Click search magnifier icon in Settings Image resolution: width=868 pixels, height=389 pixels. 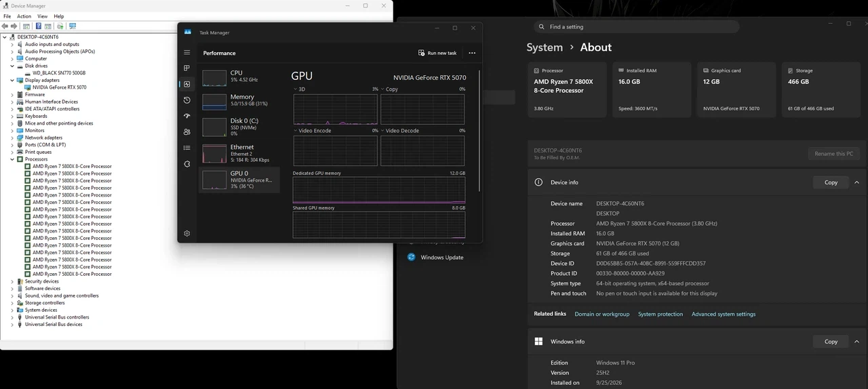541,27
